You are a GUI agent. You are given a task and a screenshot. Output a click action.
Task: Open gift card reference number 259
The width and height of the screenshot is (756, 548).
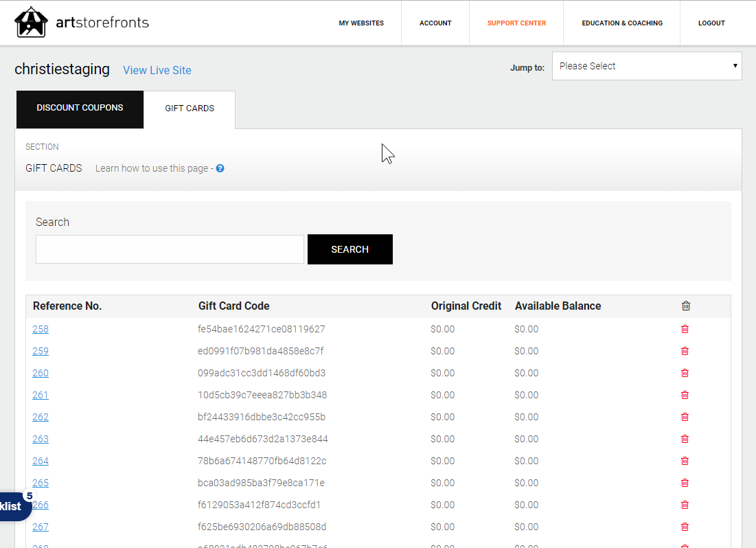(41, 351)
